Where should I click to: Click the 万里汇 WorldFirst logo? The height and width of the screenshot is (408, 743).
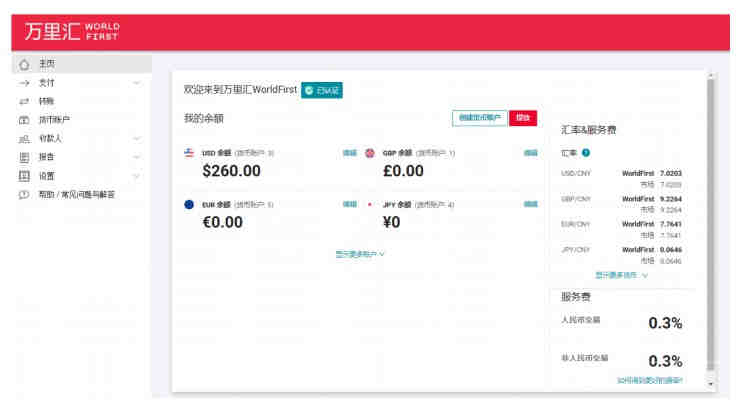(x=72, y=31)
